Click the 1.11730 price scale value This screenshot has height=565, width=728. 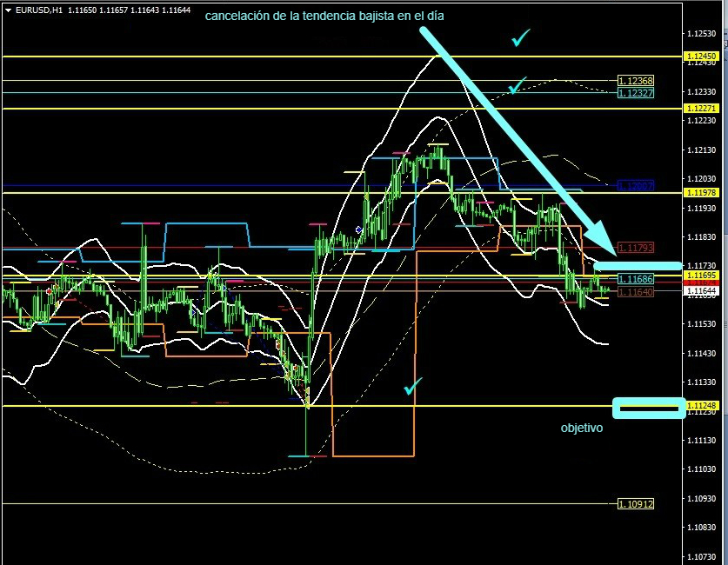[701, 266]
